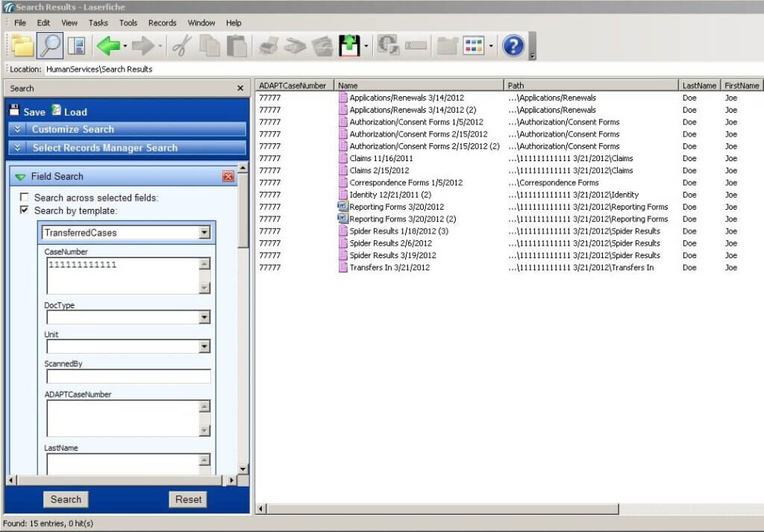
Task: Remove Field Search with red X
Action: (x=228, y=176)
